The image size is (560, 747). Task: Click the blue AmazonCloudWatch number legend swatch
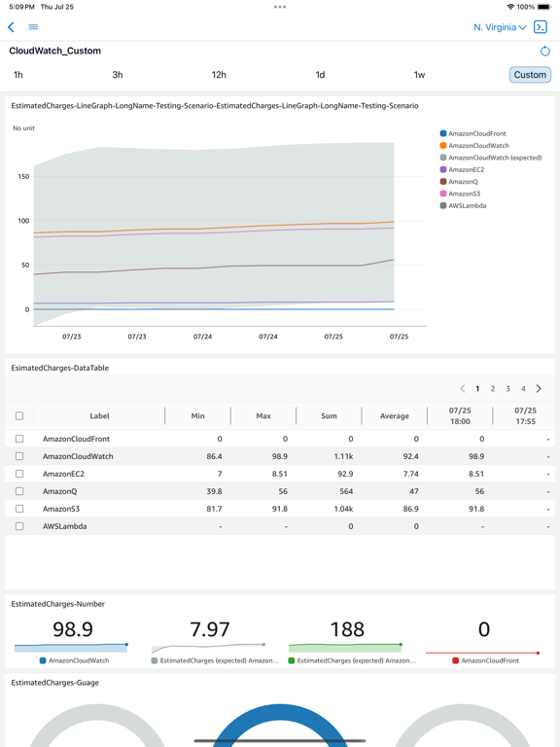[43, 660]
